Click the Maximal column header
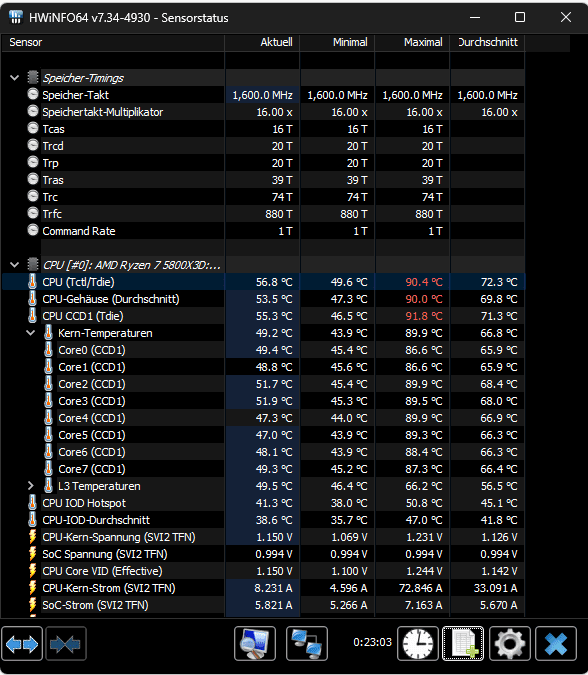Viewport: 588px width, 675px height. [412, 42]
